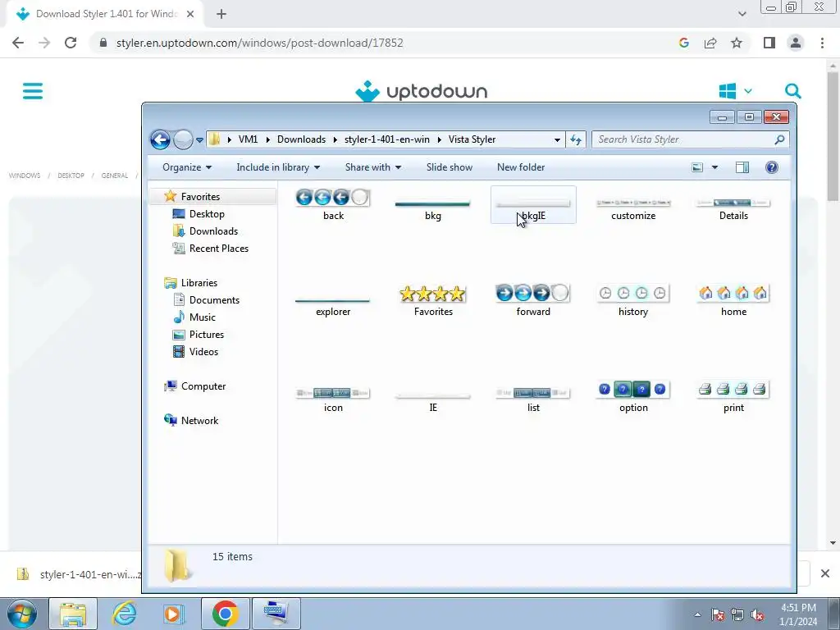
Task: Open Chrome three-dot menu
Action: click(822, 43)
